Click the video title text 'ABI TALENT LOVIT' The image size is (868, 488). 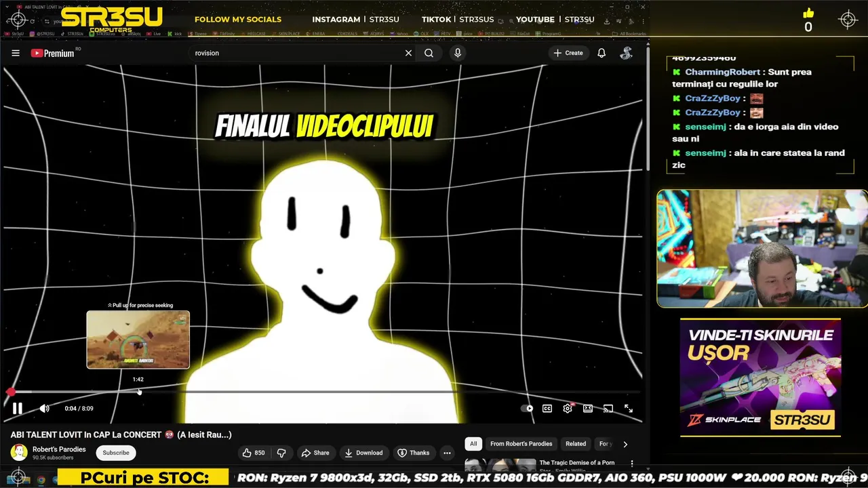click(121, 434)
